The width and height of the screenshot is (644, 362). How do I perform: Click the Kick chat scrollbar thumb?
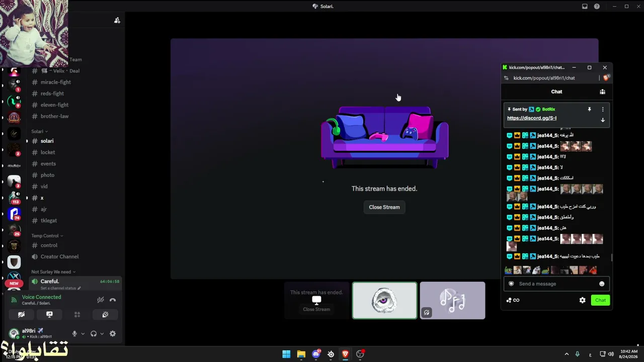point(612,258)
